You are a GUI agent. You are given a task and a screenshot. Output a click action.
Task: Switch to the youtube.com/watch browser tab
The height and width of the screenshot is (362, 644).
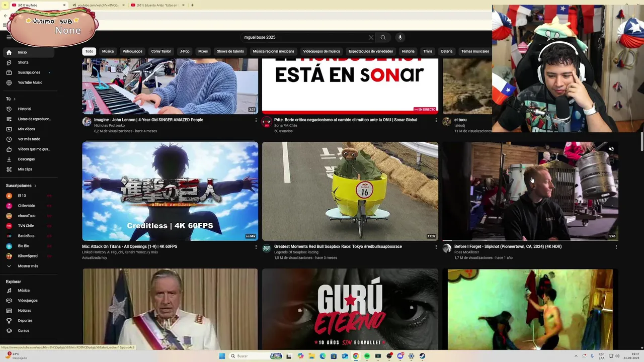99,5
